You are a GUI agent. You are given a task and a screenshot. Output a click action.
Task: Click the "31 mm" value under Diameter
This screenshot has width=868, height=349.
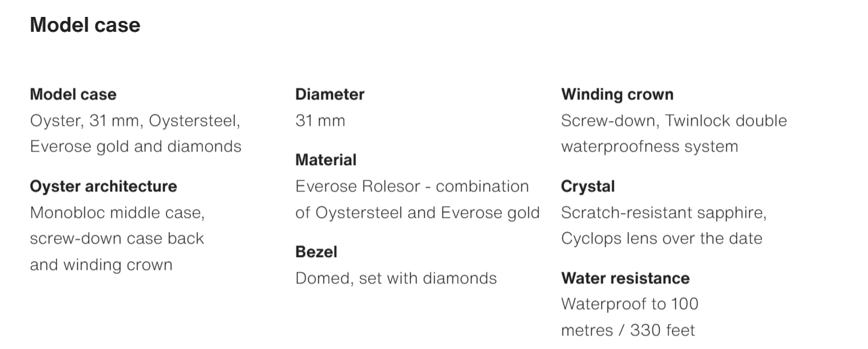point(320,121)
